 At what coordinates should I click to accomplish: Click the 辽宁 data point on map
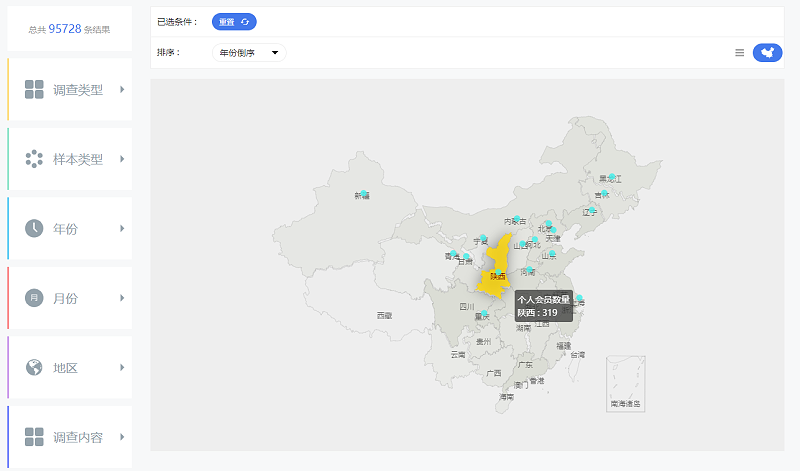[592, 210]
